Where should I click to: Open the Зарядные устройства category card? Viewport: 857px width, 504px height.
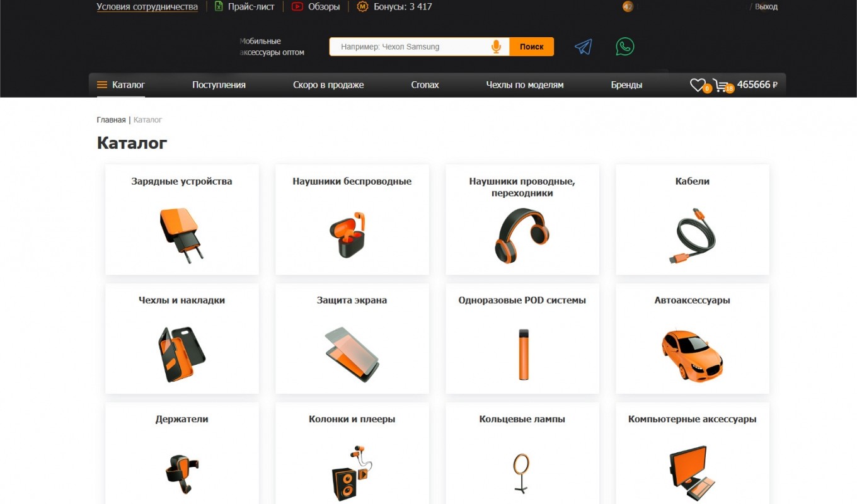(181, 219)
